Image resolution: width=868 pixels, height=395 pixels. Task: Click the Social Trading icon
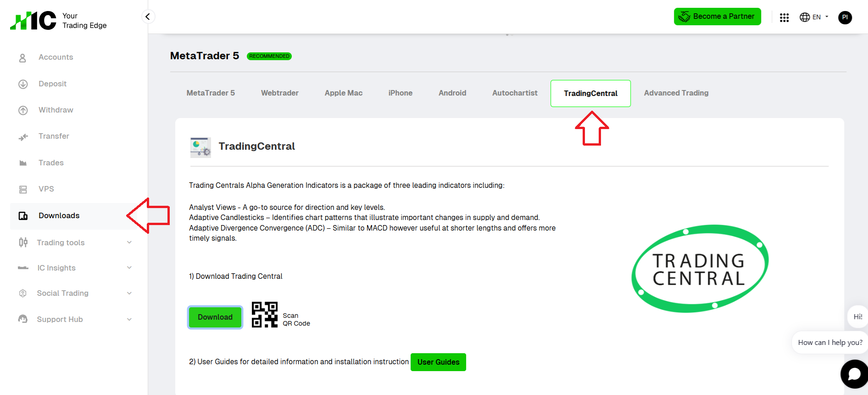(23, 293)
